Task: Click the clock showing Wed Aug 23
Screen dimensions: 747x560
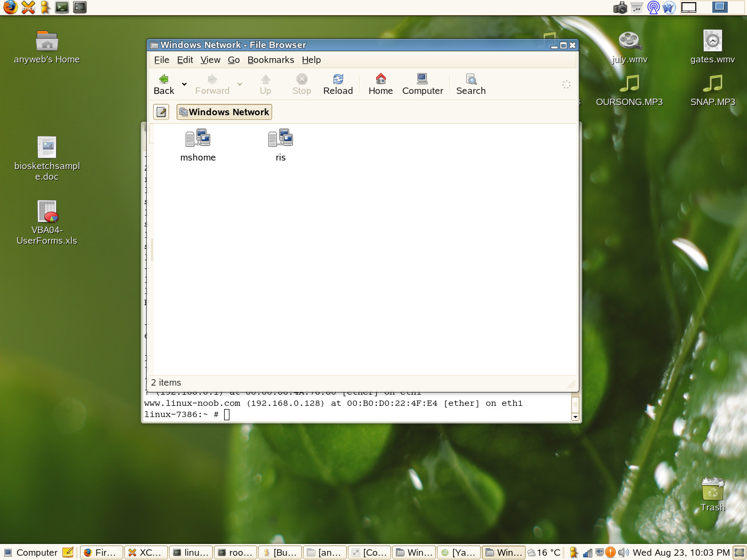Action: click(x=681, y=553)
